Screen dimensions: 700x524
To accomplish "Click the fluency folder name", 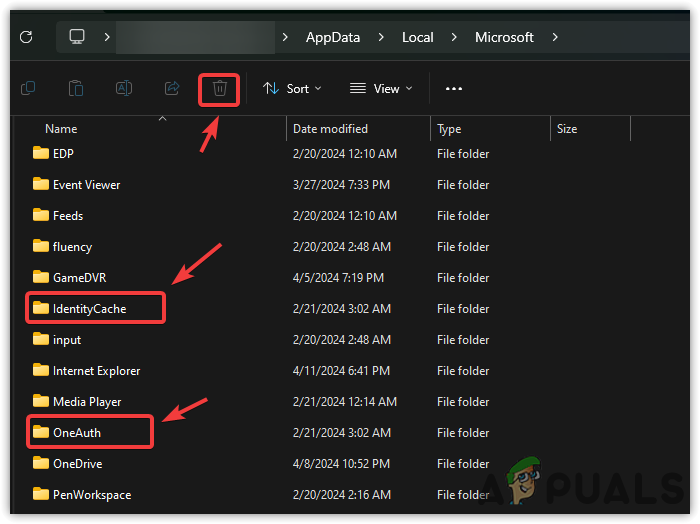I will pos(72,247).
